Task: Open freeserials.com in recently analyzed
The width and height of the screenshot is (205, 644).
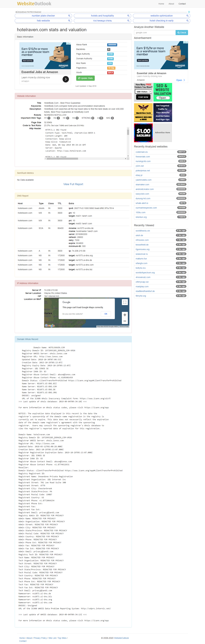Action: click(143, 157)
